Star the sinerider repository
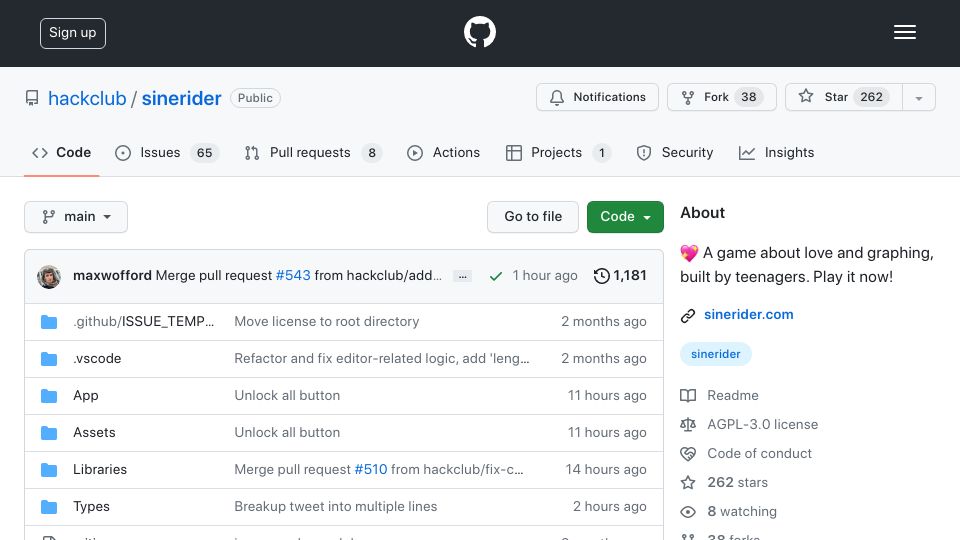The image size is (960, 540). (843, 97)
